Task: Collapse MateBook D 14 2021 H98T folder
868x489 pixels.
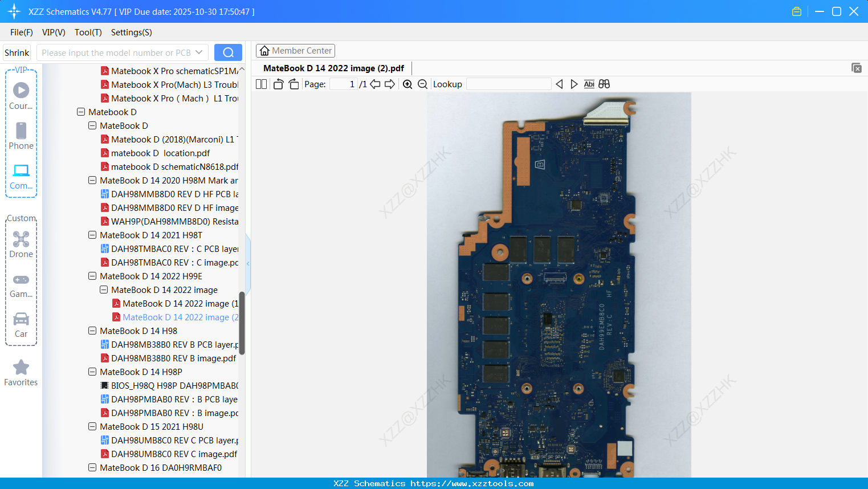Action: point(92,235)
